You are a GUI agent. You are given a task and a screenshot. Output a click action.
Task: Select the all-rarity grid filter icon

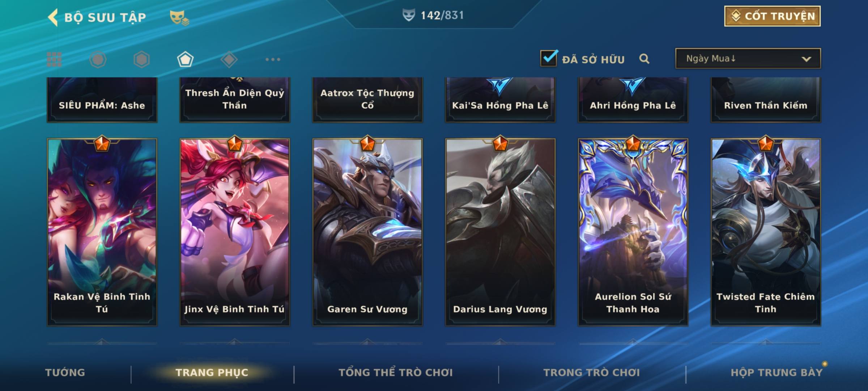54,59
